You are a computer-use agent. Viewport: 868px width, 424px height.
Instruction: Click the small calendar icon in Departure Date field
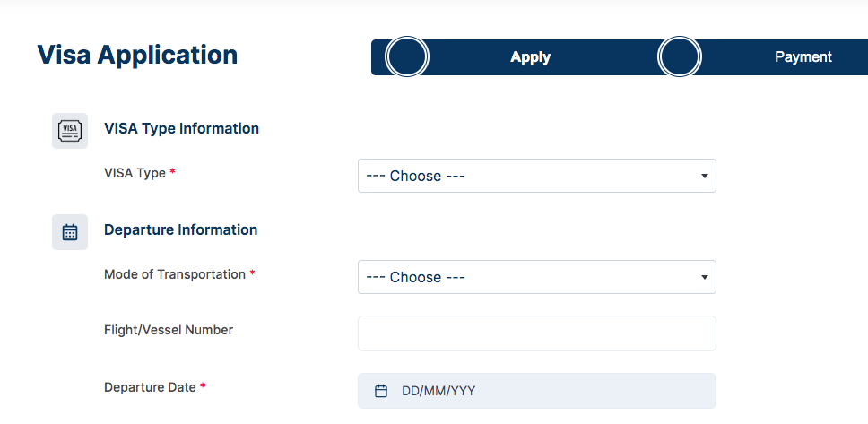click(381, 391)
